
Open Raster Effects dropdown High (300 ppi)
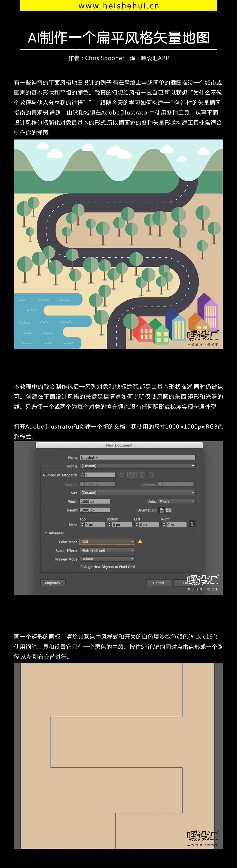click(x=107, y=550)
